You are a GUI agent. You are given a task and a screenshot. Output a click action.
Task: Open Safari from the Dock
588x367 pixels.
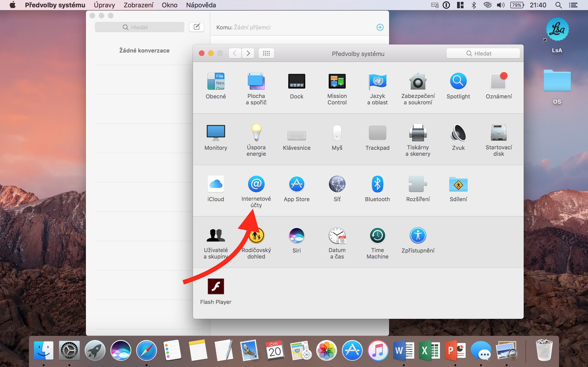click(146, 351)
